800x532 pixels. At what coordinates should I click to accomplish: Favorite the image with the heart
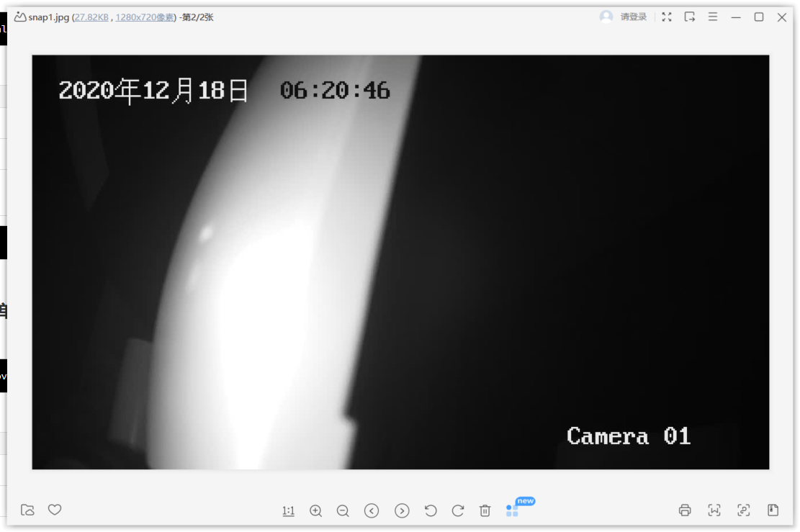point(55,510)
